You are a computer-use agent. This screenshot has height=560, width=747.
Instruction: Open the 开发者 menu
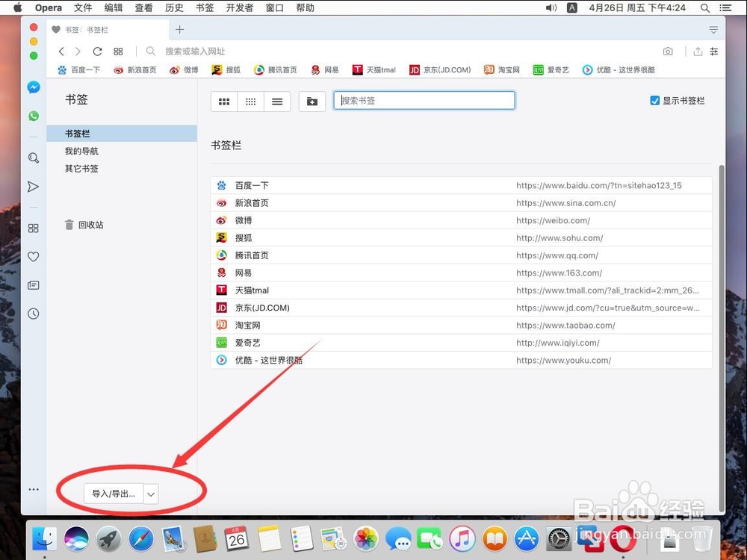coord(240,7)
